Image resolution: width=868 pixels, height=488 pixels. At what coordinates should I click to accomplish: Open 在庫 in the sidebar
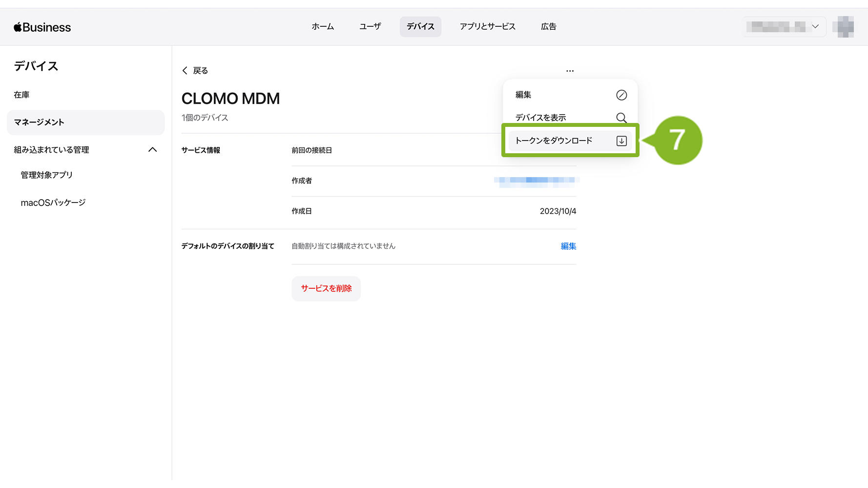[21, 95]
